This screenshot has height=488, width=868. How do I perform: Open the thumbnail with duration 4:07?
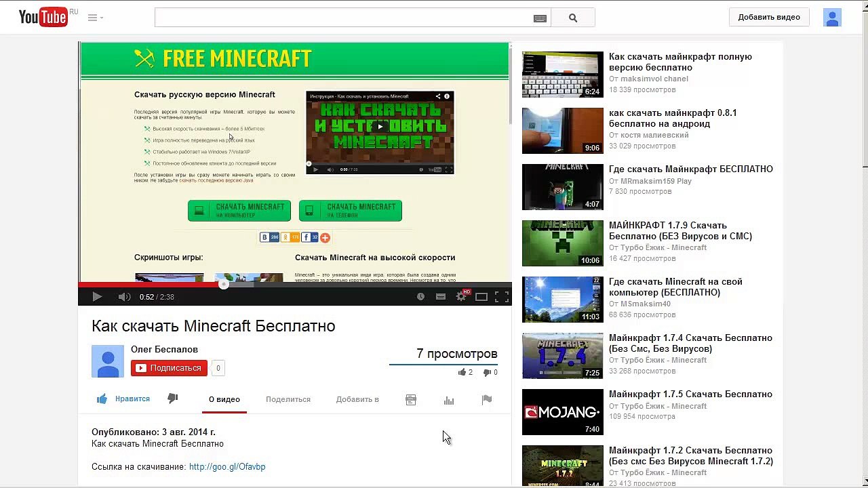pyautogui.click(x=562, y=187)
